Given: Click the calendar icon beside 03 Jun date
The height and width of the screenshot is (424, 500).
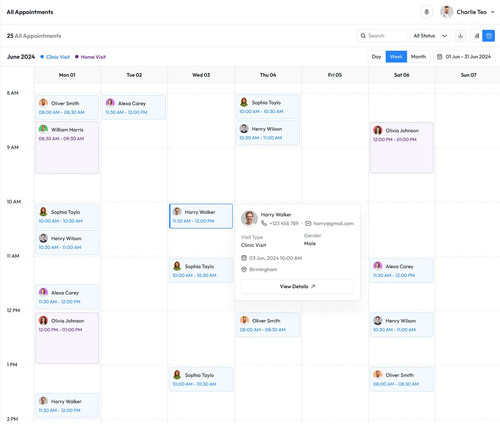Looking at the screenshot, I should point(244,258).
